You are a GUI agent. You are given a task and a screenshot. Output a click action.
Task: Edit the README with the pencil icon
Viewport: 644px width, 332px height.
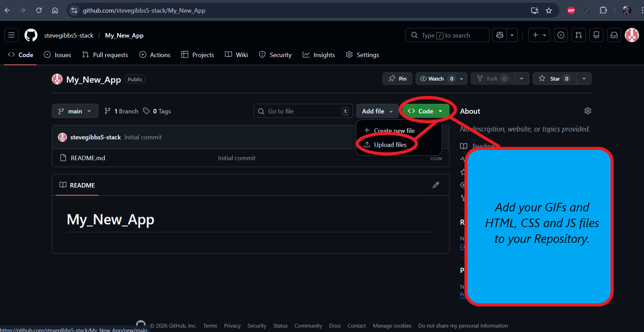[436, 185]
